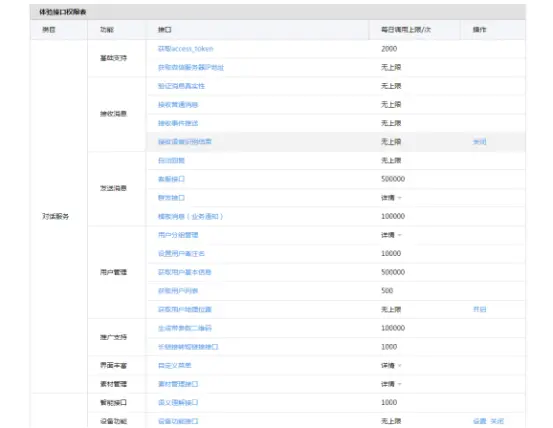This screenshot has width=553, height=428.
Task: Click 设置 in the 设备功能接口 row
Action: [x=479, y=421]
